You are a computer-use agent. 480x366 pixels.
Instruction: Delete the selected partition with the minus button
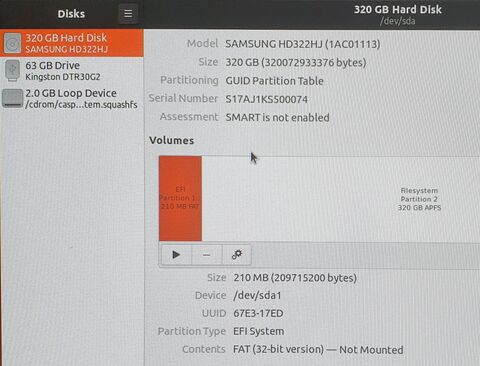[206, 255]
